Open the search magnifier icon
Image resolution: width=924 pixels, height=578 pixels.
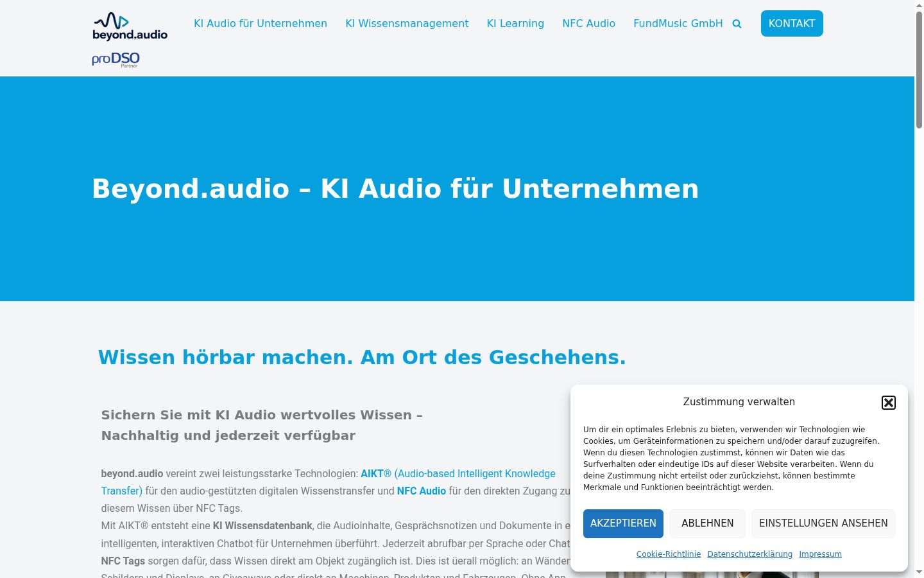click(x=737, y=24)
